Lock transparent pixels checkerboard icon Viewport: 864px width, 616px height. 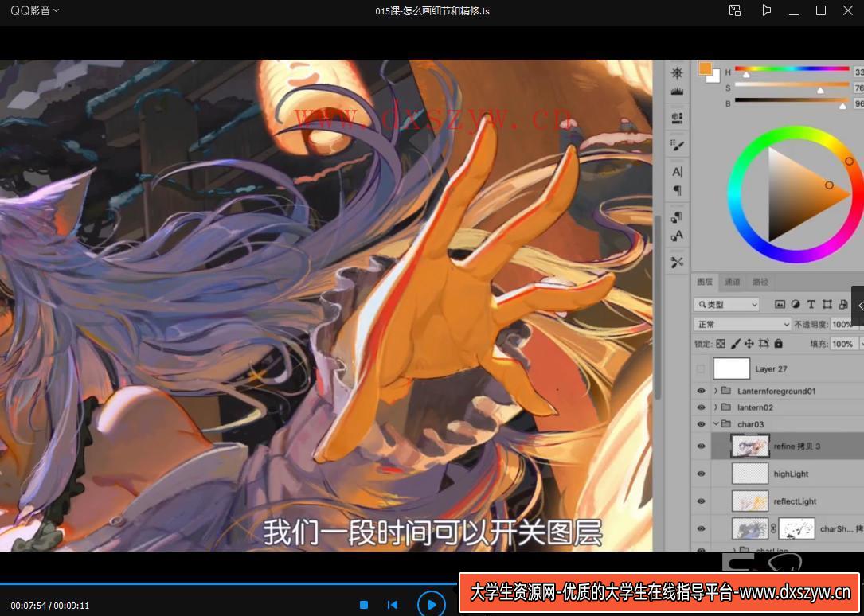tap(721, 344)
